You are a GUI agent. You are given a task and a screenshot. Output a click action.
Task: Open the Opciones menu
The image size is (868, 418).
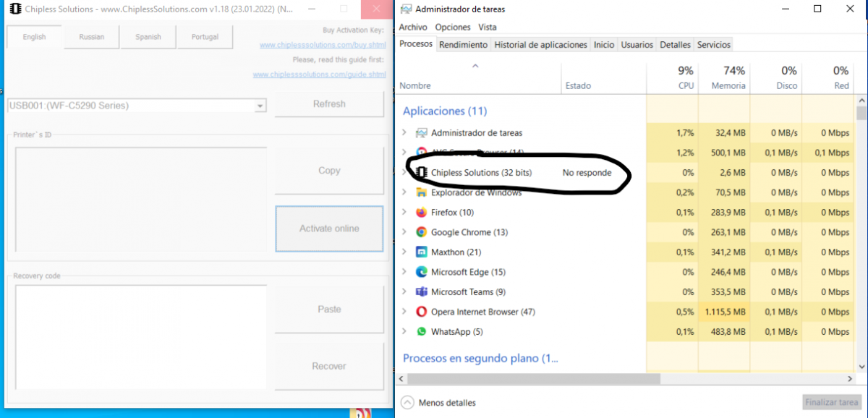tap(453, 27)
